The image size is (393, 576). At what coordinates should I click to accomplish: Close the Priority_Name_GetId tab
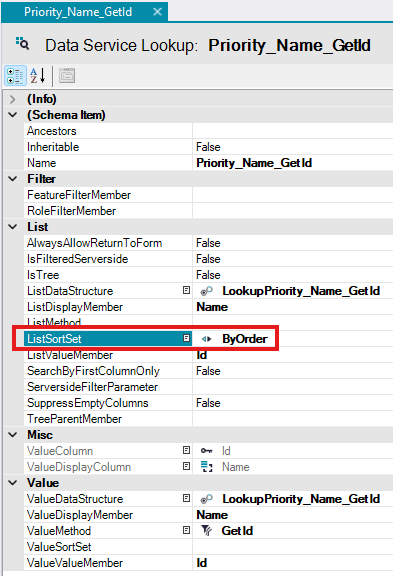click(x=157, y=12)
